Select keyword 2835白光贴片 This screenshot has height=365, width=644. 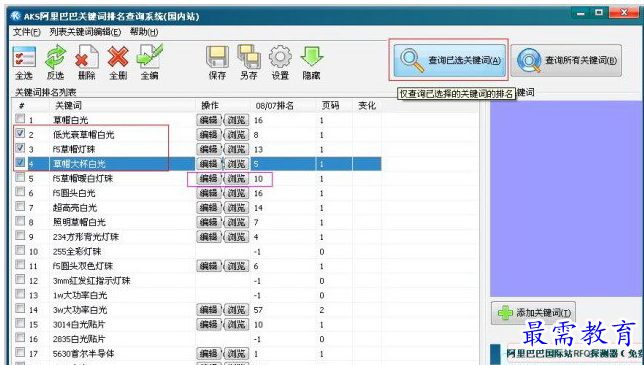79,339
